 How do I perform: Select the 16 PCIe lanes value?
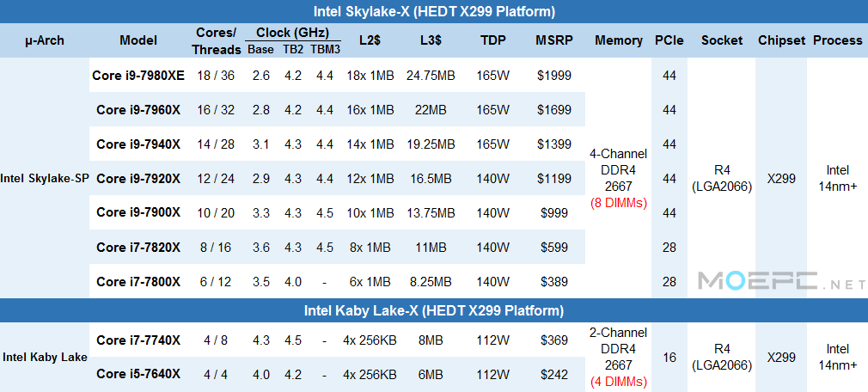point(669,357)
